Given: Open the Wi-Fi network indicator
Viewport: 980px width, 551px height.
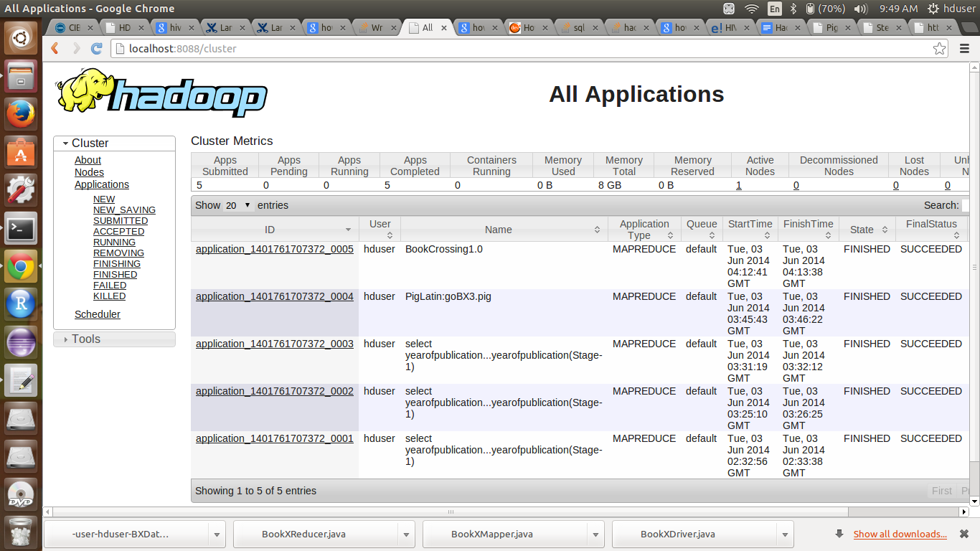Looking at the screenshot, I should (751, 9).
